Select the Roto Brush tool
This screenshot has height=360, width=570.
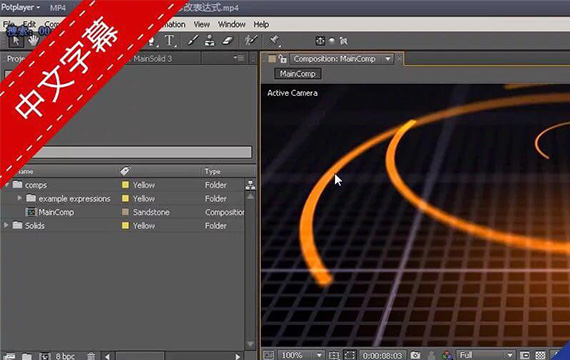[251, 40]
